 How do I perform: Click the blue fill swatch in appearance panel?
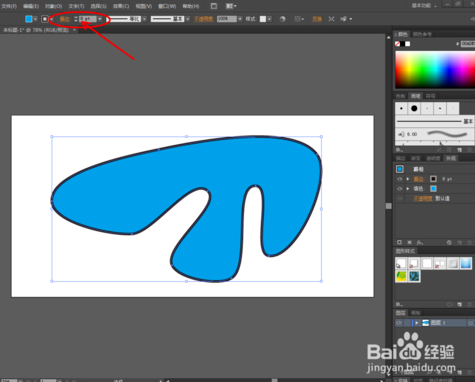coord(433,189)
